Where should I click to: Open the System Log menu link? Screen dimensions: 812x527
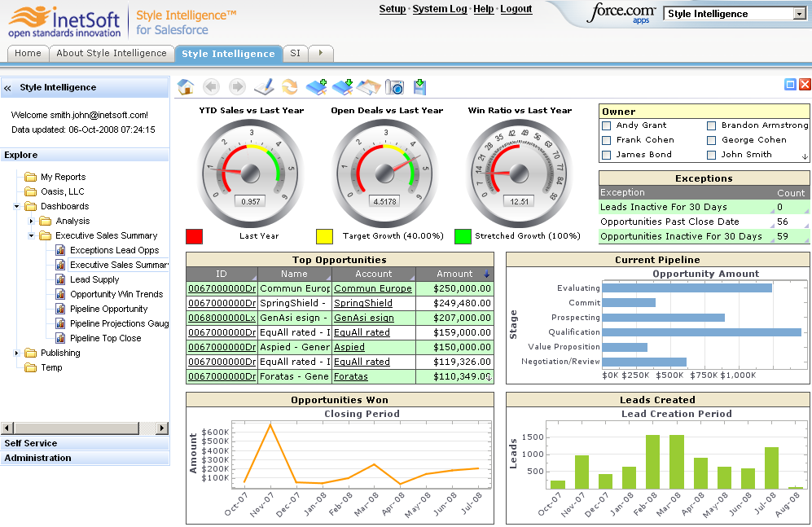pyautogui.click(x=440, y=9)
